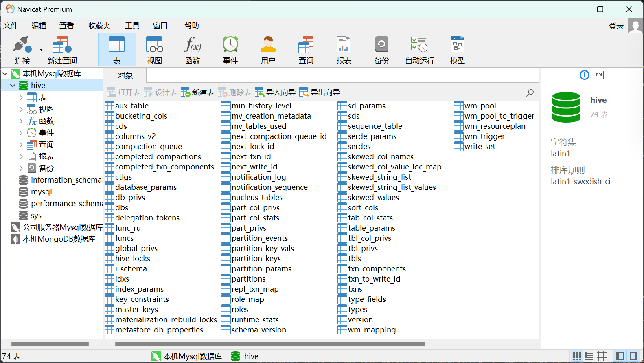Click the horizontal scrollbar under table list

[270, 344]
